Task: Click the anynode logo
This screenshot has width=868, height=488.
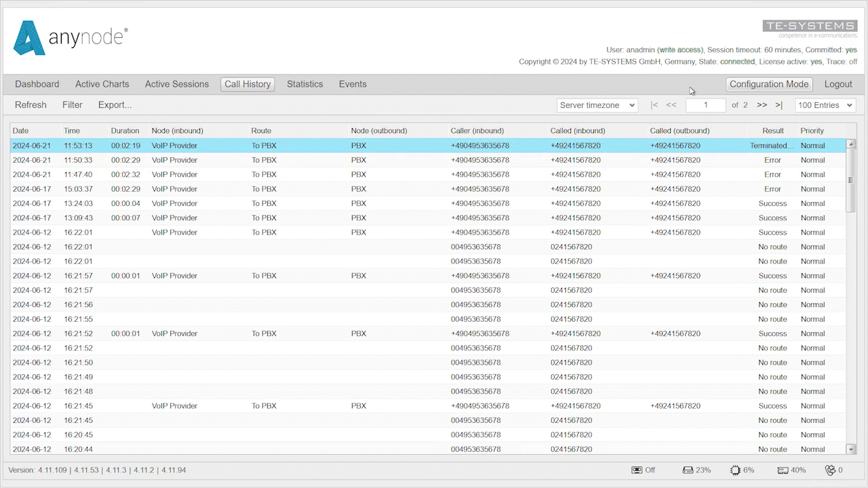Action: pos(71,38)
